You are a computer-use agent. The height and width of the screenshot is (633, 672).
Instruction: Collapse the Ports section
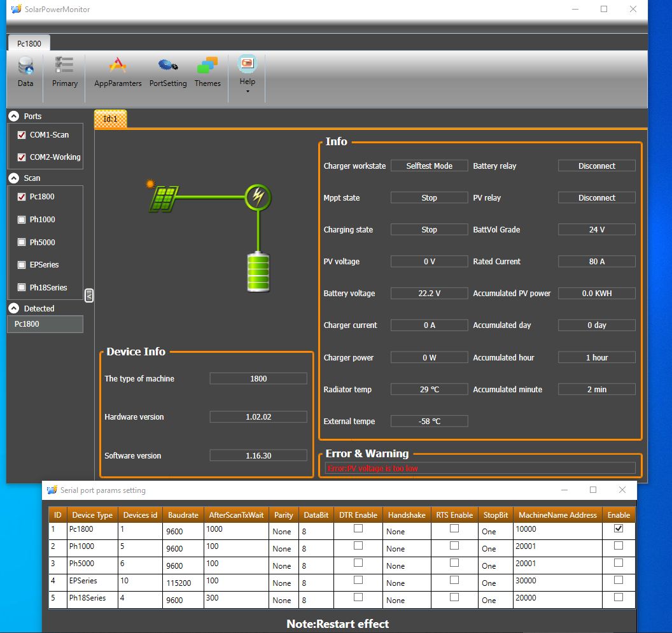[x=13, y=117]
